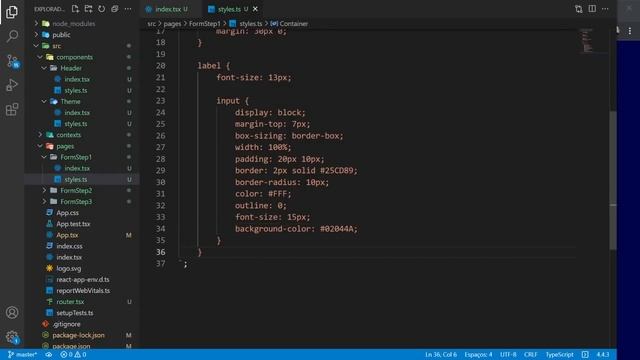Select TypeScript language mode

[560, 354]
